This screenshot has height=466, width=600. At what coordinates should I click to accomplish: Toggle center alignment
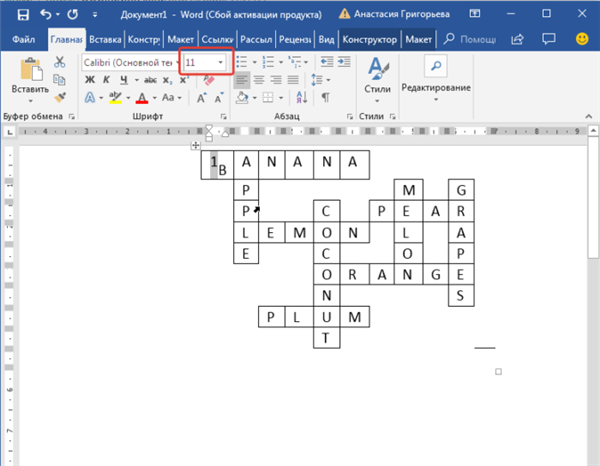(x=259, y=80)
